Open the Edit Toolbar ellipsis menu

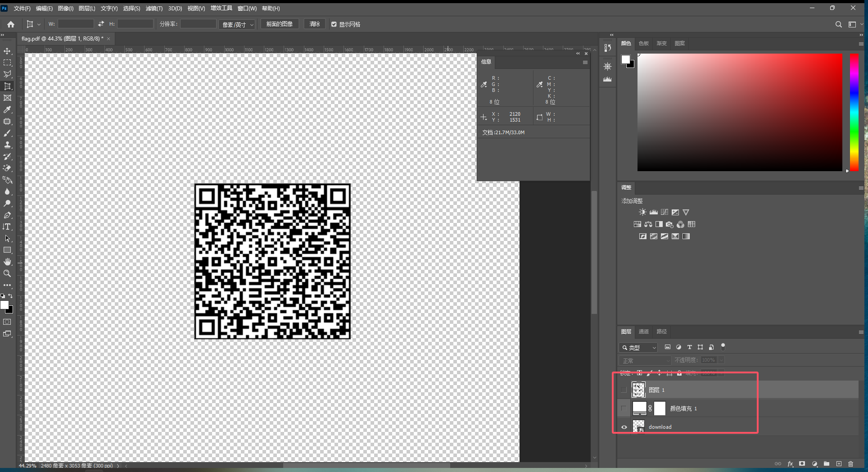pyautogui.click(x=7, y=285)
